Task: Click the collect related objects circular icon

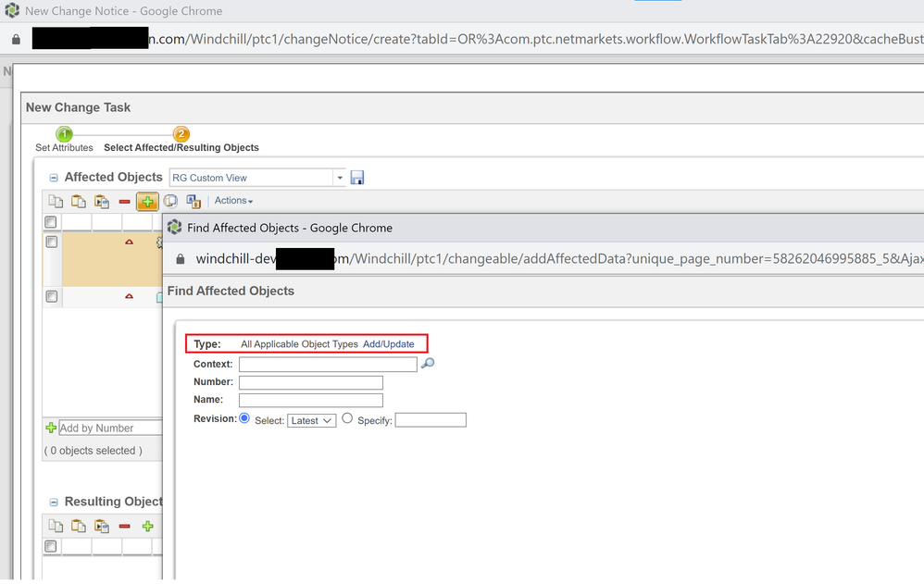Action: [170, 202]
